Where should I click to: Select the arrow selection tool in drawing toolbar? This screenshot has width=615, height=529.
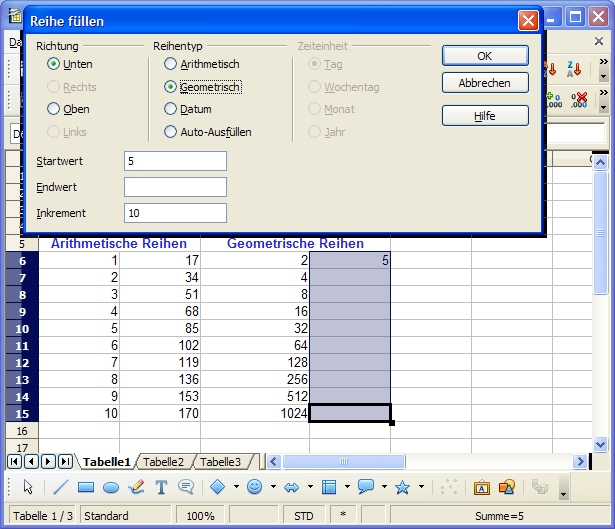click(28, 487)
